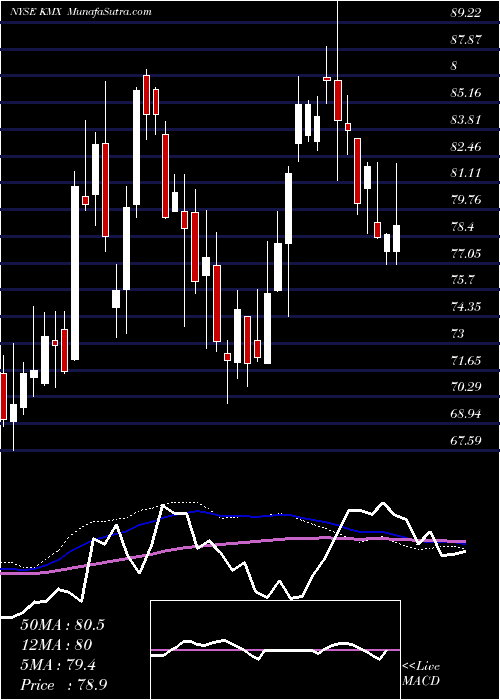500x700 pixels.
Task: Click the 87.87 price axis label
Action: point(466,40)
